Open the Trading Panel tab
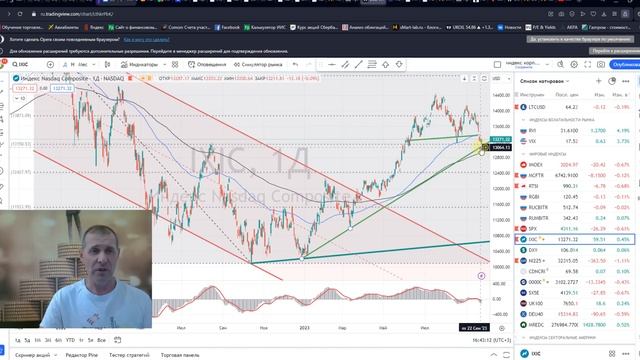Viewport: 640px width, 360px height. [x=180, y=355]
